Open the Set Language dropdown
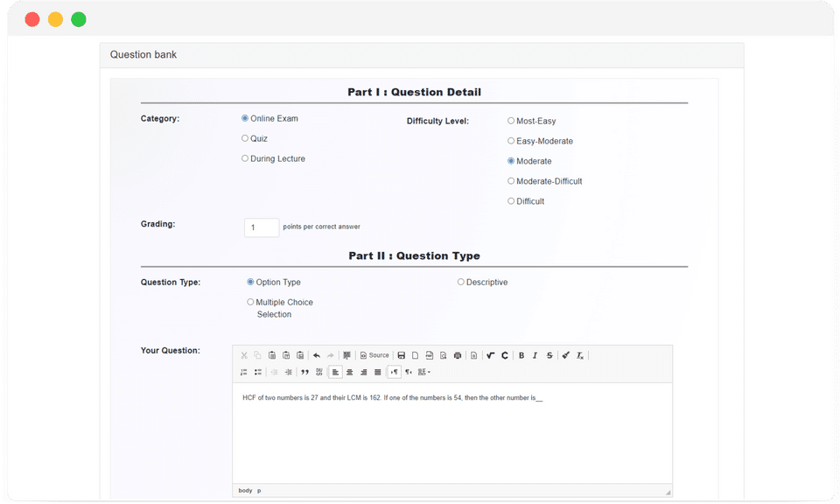840x504 pixels. coord(423,372)
